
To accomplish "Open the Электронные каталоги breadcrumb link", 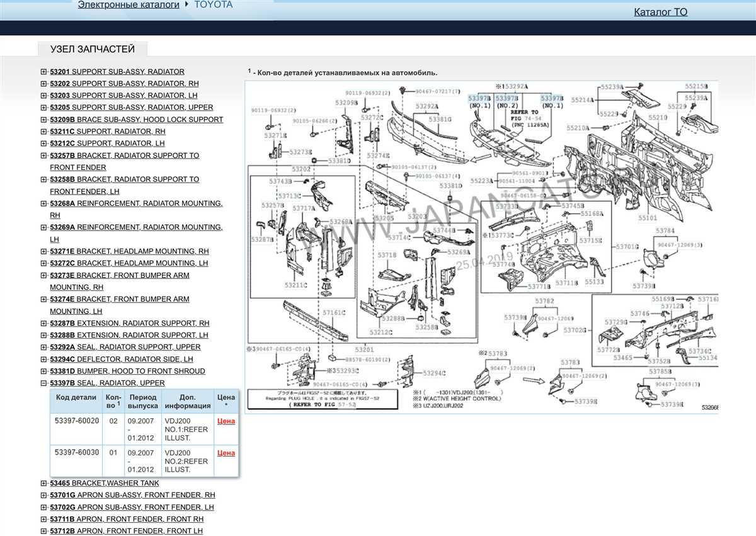I will [x=127, y=4].
